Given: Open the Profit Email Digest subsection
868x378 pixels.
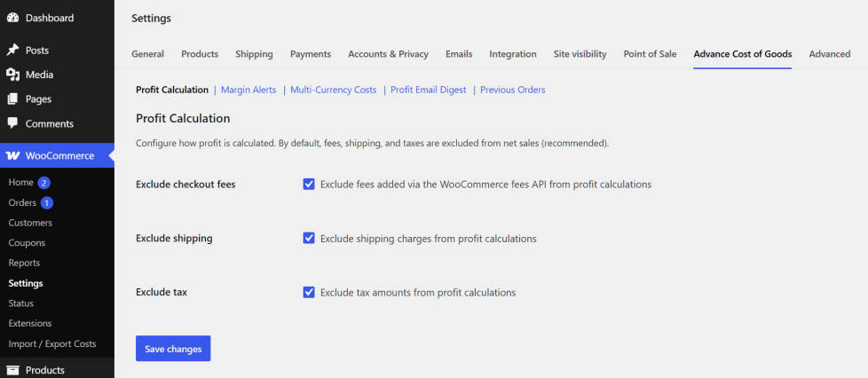Looking at the screenshot, I should pos(429,90).
